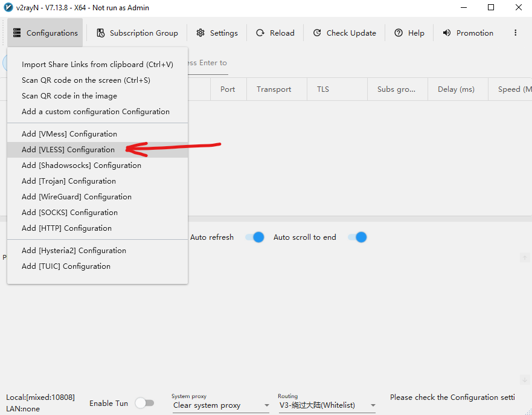Screen dimensions: 532x415
Task: Select Add [Hysteria2] Configuration
Action: point(74,251)
